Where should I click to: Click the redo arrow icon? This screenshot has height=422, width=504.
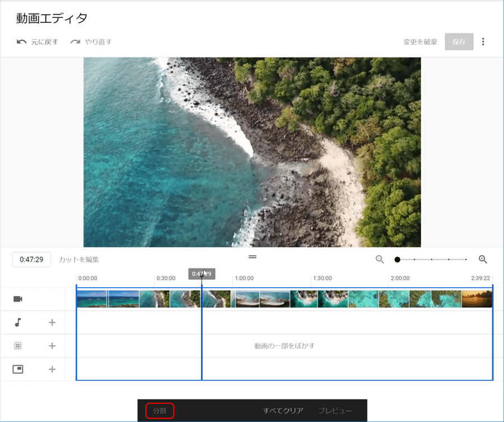coord(76,42)
